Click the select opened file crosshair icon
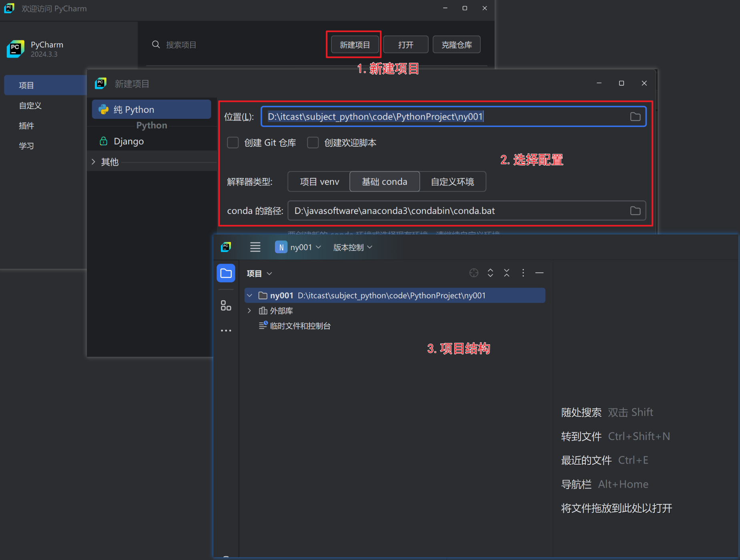Viewport: 740px width, 560px height. pyautogui.click(x=473, y=273)
